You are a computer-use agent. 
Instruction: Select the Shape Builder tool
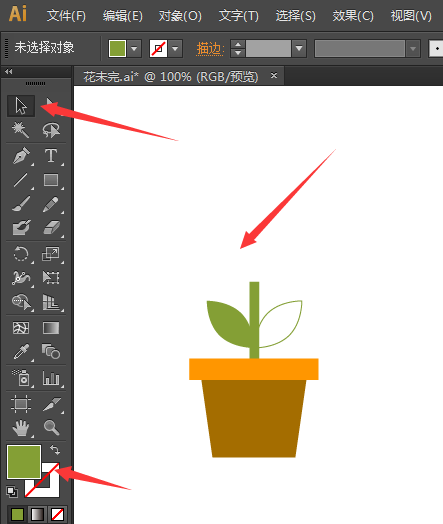pos(21,302)
